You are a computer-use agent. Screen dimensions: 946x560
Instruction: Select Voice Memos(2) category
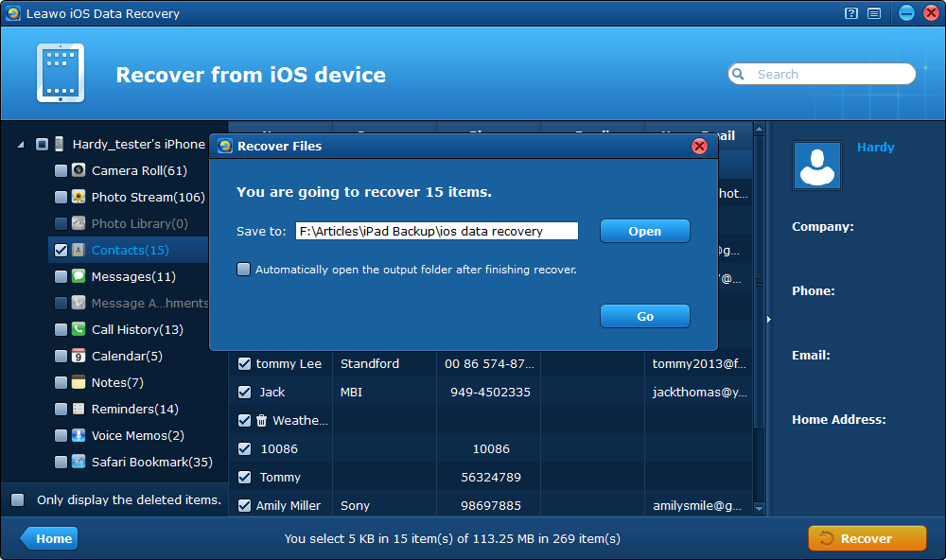(x=138, y=436)
